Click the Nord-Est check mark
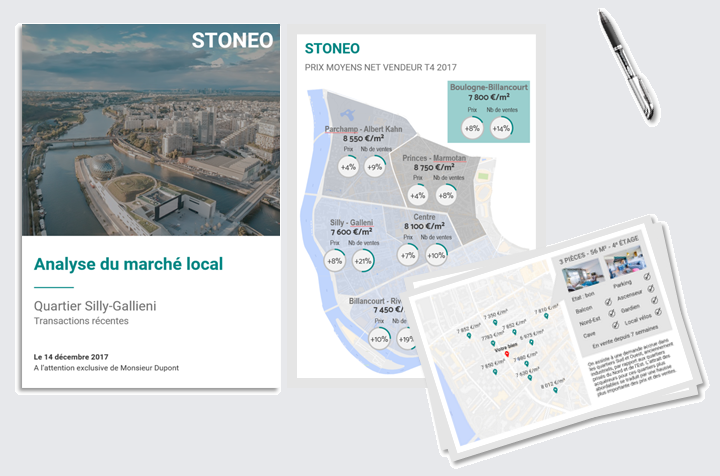This screenshot has width=720, height=476. (612, 313)
